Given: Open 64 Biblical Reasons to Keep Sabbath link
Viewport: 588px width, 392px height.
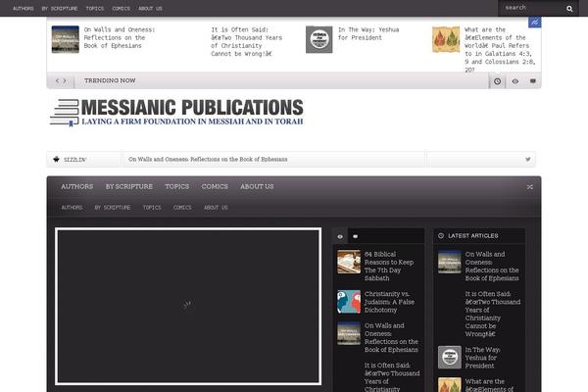Looking at the screenshot, I should pos(389,266).
